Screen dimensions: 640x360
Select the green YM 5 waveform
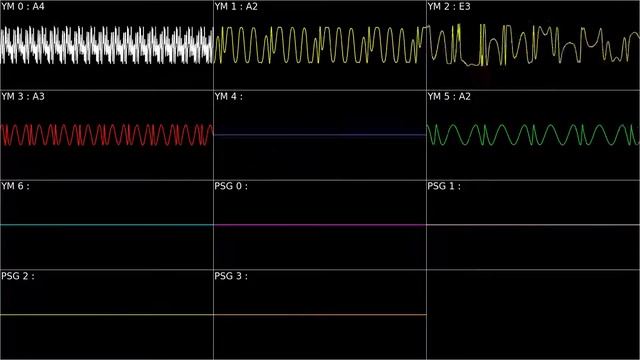[533, 135]
